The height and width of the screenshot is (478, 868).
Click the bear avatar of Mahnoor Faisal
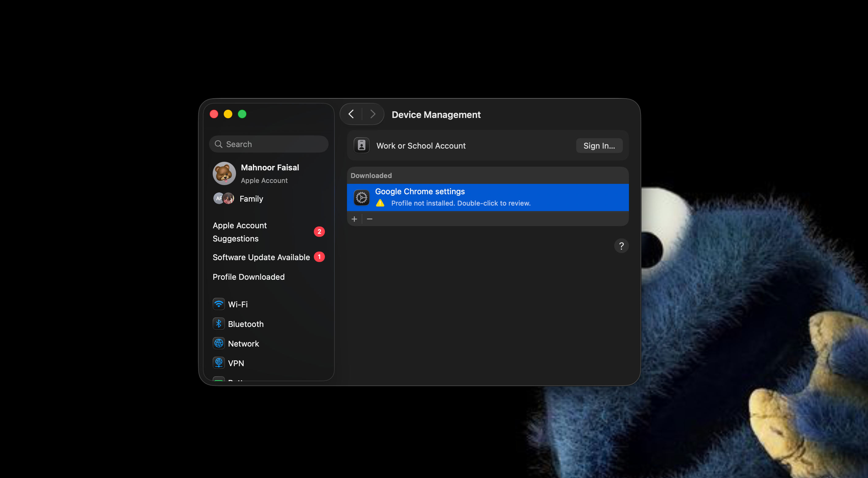click(224, 173)
